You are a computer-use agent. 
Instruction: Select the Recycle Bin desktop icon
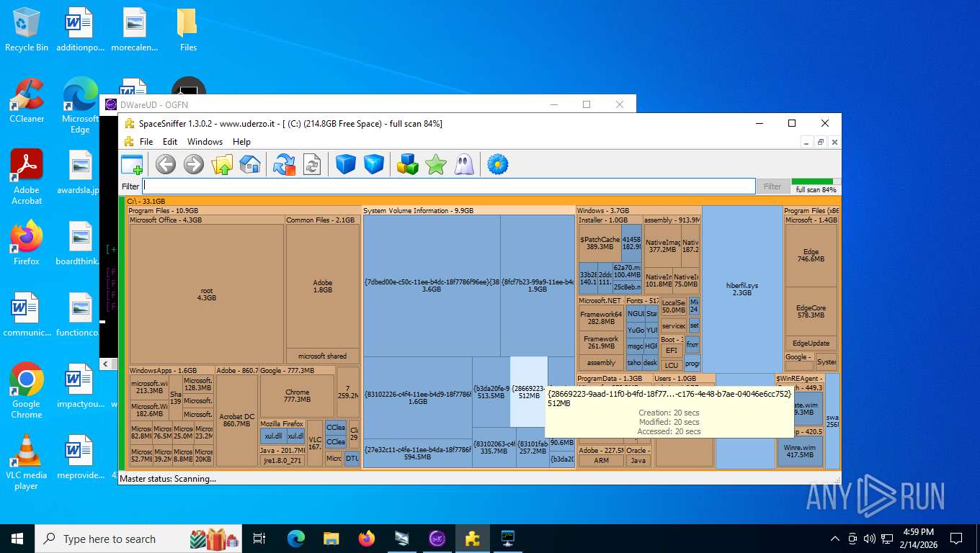[x=27, y=30]
